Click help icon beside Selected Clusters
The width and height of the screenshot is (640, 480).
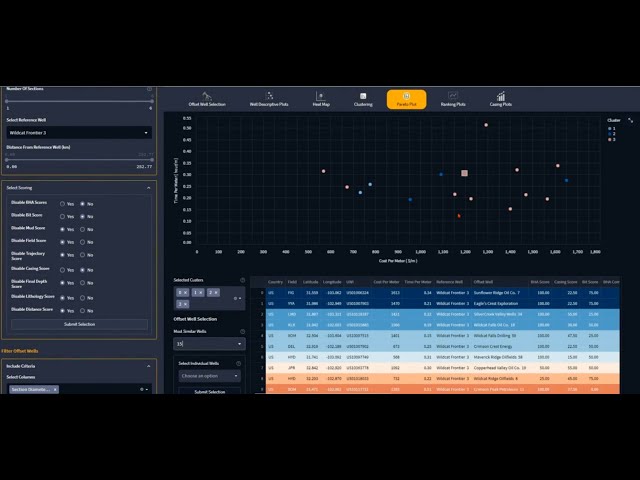[x=242, y=280]
